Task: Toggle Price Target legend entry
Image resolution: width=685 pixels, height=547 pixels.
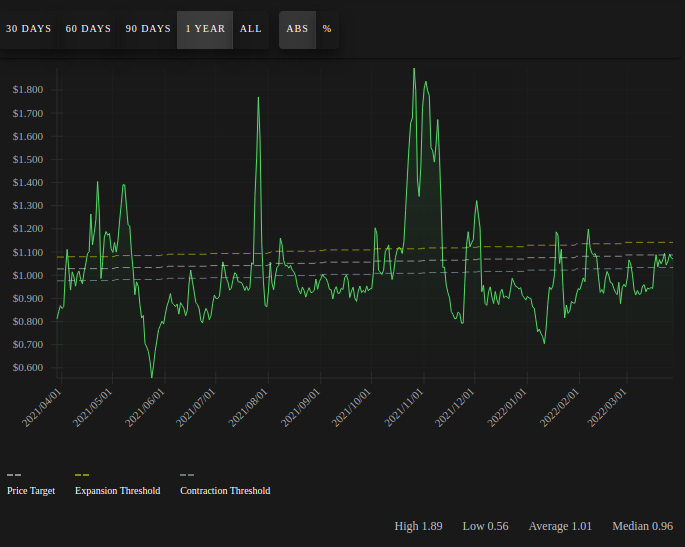Action: pos(31,491)
